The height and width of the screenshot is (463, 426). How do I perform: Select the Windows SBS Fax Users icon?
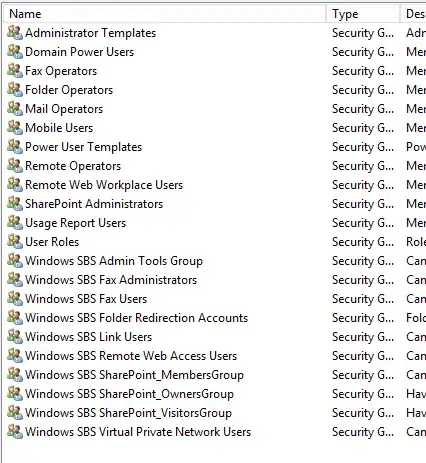tap(15, 299)
